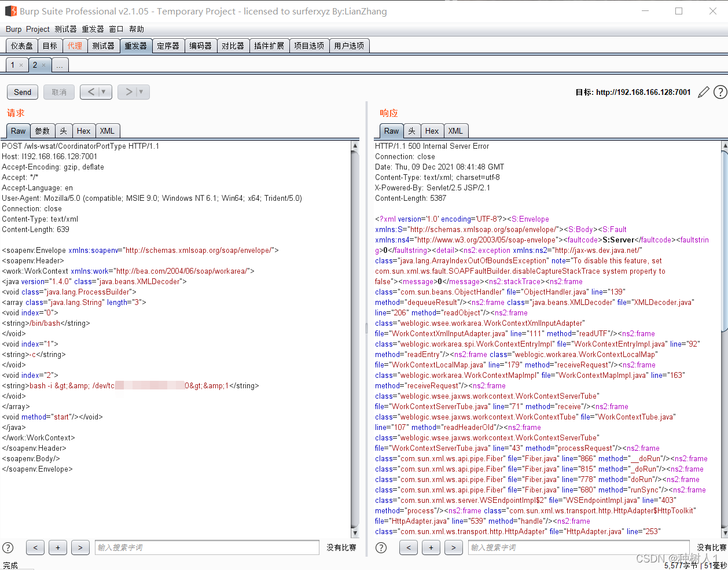728x570 pixels.
Task: Edit target with the pencil icon
Action: click(703, 92)
